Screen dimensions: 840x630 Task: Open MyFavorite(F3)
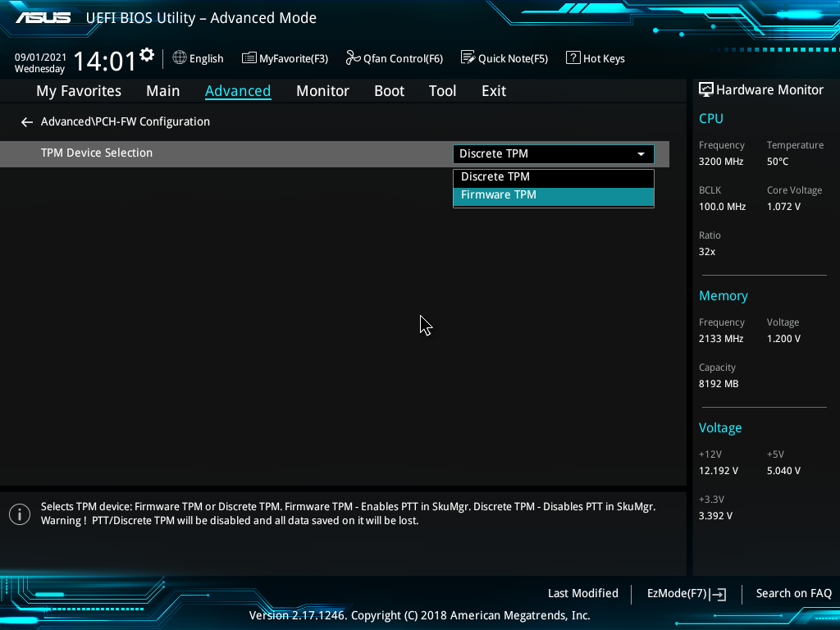pos(285,58)
